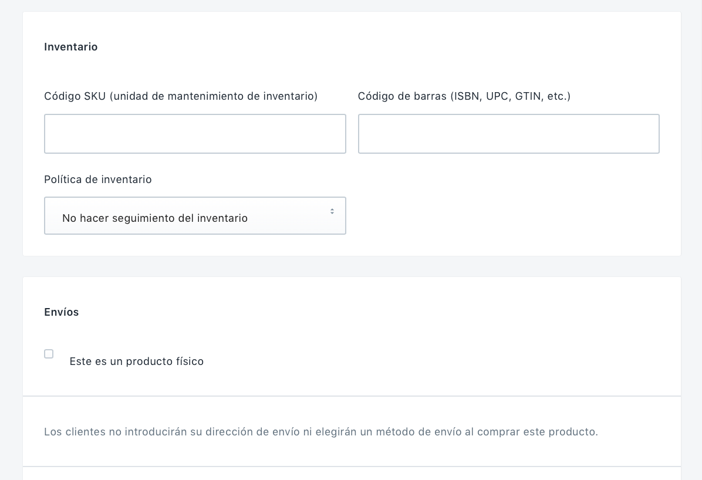Click the Inventario section heading
Image resolution: width=702 pixels, height=480 pixels.
pos(71,47)
